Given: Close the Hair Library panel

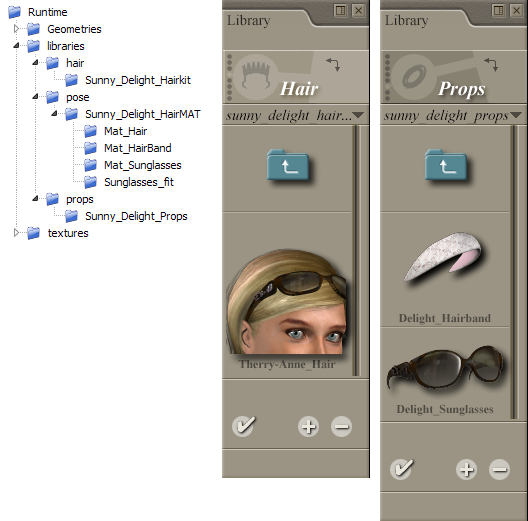Looking at the screenshot, I should pyautogui.click(x=359, y=10).
